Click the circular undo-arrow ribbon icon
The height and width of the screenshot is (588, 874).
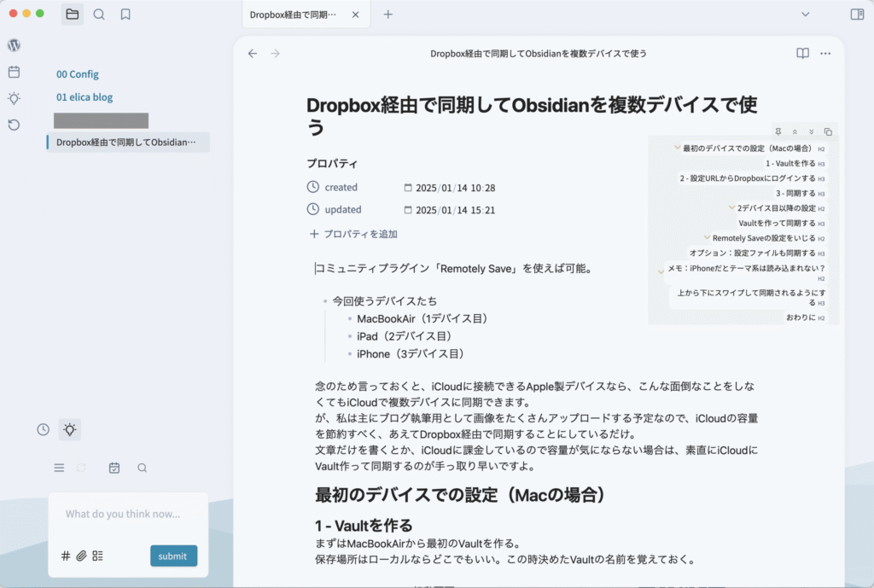pyautogui.click(x=14, y=125)
